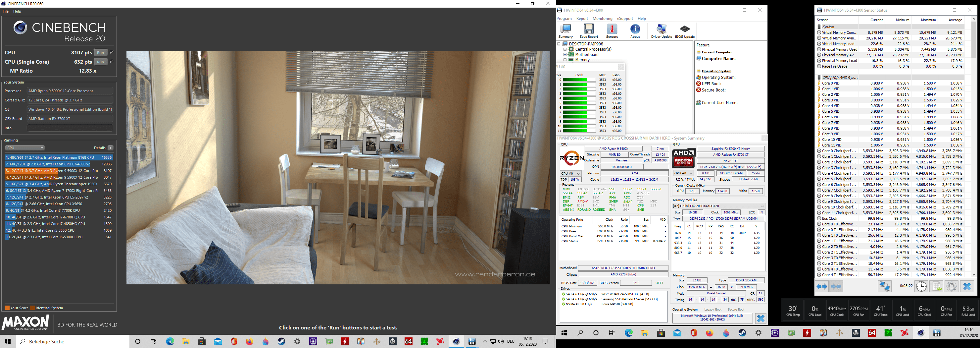Viewport: 980px width, 348px height.
Task: Open the File menu in Cinebench
Action: (x=6, y=11)
